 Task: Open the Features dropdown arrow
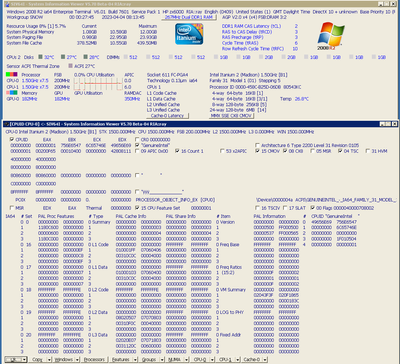click(x=135, y=360)
